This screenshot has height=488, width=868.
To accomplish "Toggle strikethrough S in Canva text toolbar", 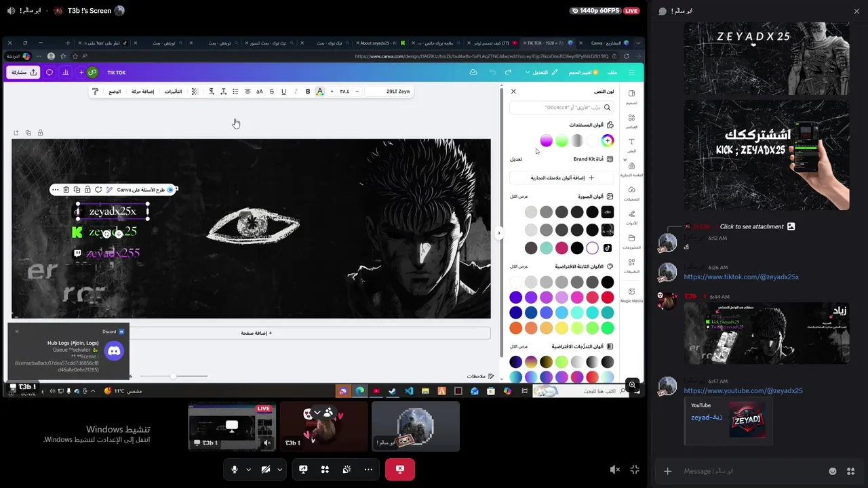I will (x=271, y=91).
